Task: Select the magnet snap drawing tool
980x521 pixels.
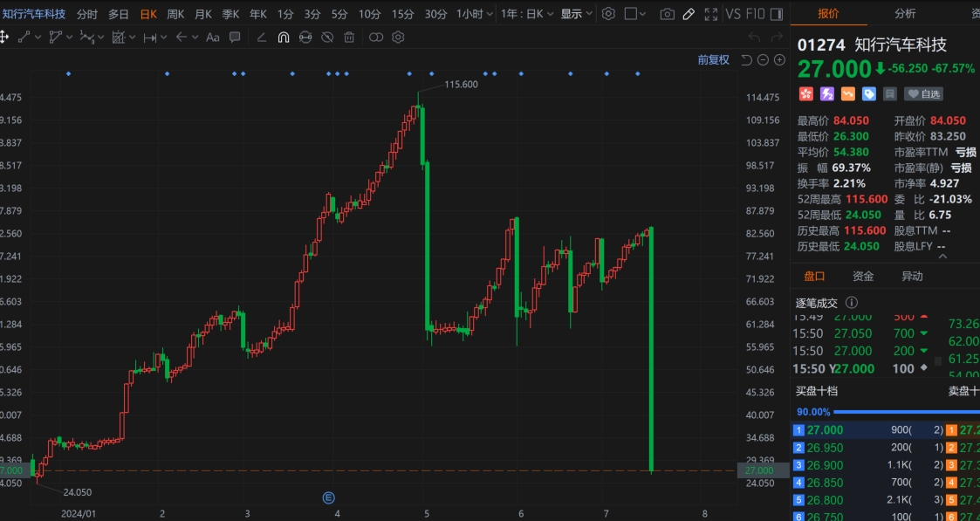Action: [284, 38]
